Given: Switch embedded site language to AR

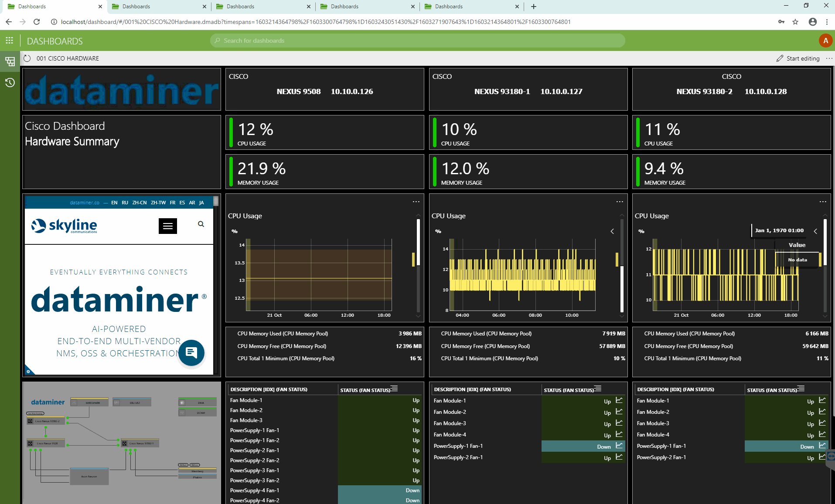Looking at the screenshot, I should [192, 203].
